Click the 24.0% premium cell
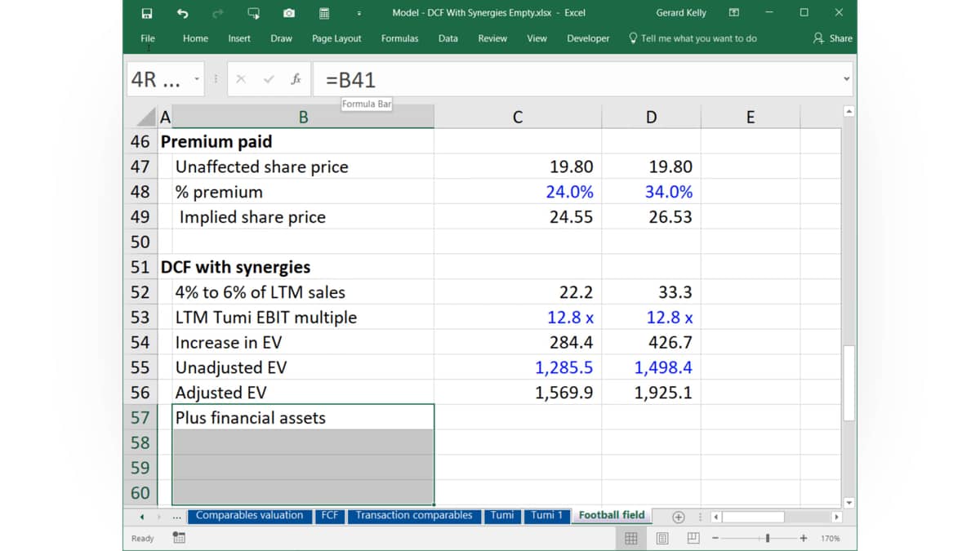Image resolution: width=980 pixels, height=551 pixels. pyautogui.click(x=518, y=192)
